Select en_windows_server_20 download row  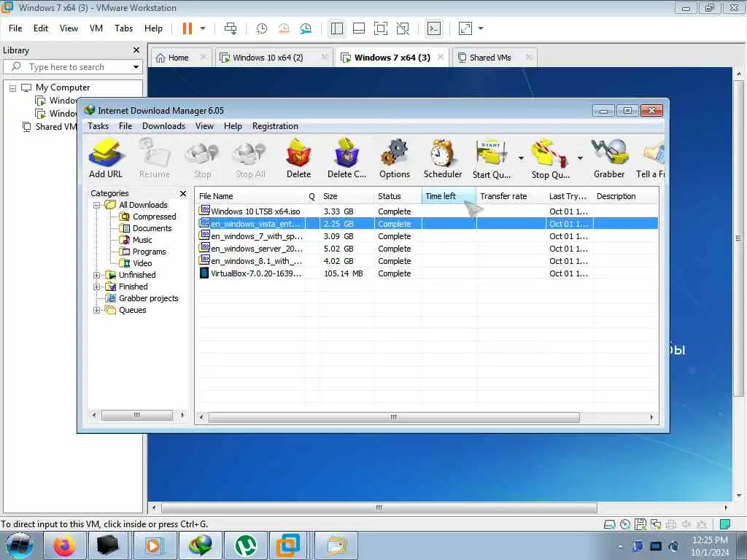coord(427,249)
